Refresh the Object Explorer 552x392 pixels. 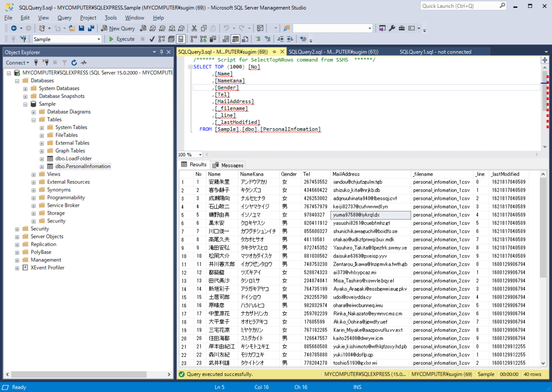pyautogui.click(x=74, y=62)
